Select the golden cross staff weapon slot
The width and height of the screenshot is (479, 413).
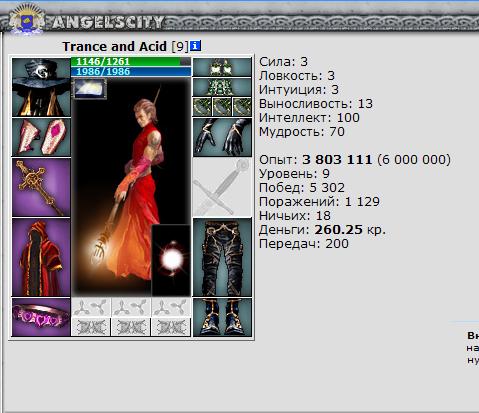[x=41, y=188]
